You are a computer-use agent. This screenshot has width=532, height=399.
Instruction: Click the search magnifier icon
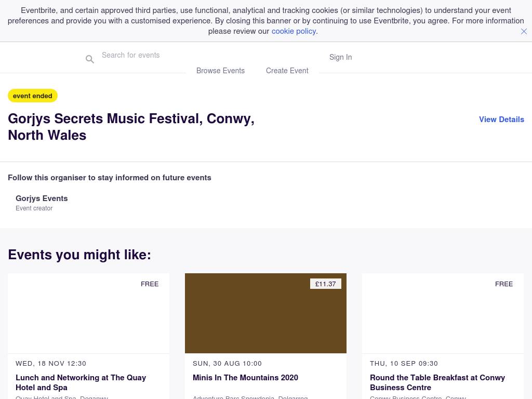pos(90,59)
